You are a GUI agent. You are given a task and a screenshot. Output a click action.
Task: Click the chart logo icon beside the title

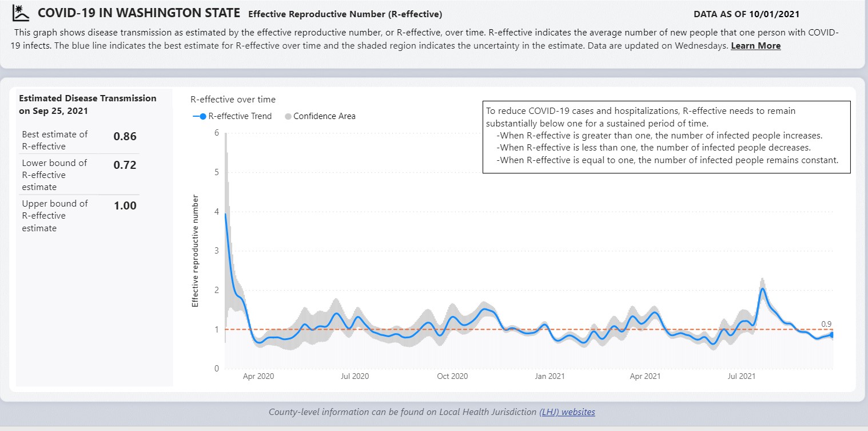pos(21,13)
